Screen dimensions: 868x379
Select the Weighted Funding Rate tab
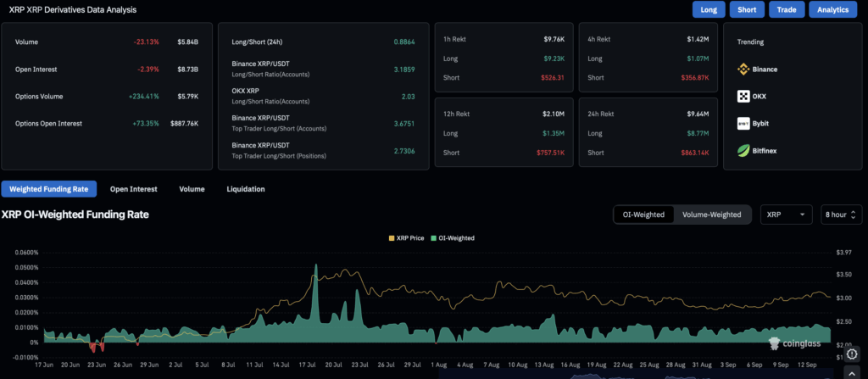(x=48, y=189)
